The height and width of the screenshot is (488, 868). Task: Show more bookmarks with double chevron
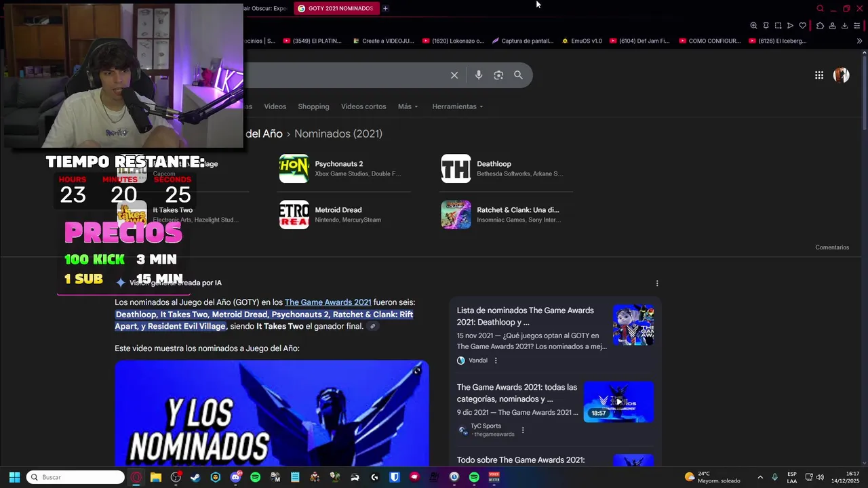pos(859,41)
